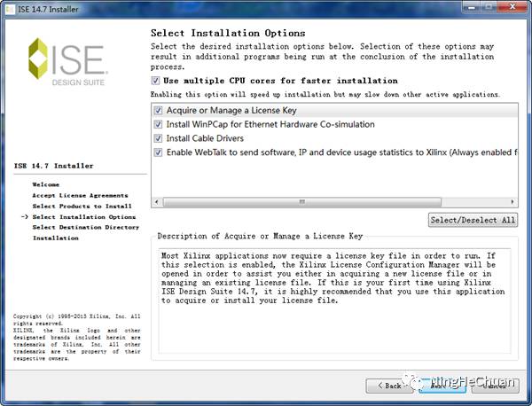The width and height of the screenshot is (532, 406).
Task: Select the Select Destination Directory step
Action: pyautogui.click(x=86, y=227)
